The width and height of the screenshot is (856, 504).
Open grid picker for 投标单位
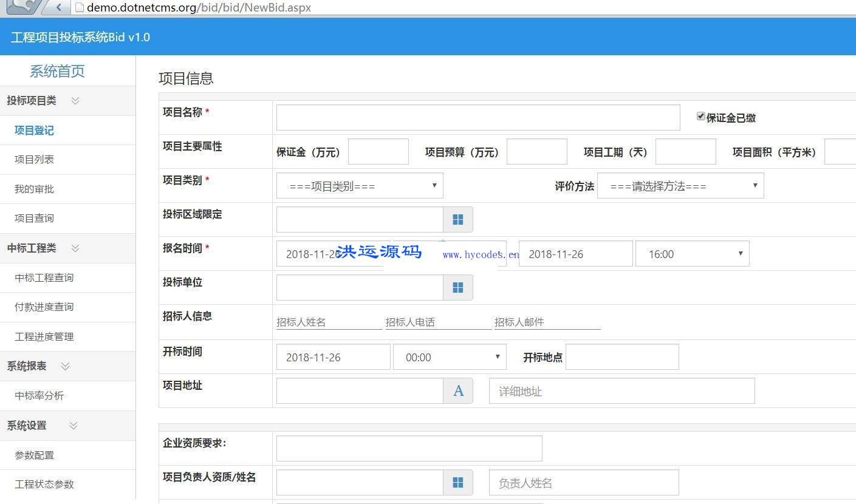click(458, 287)
